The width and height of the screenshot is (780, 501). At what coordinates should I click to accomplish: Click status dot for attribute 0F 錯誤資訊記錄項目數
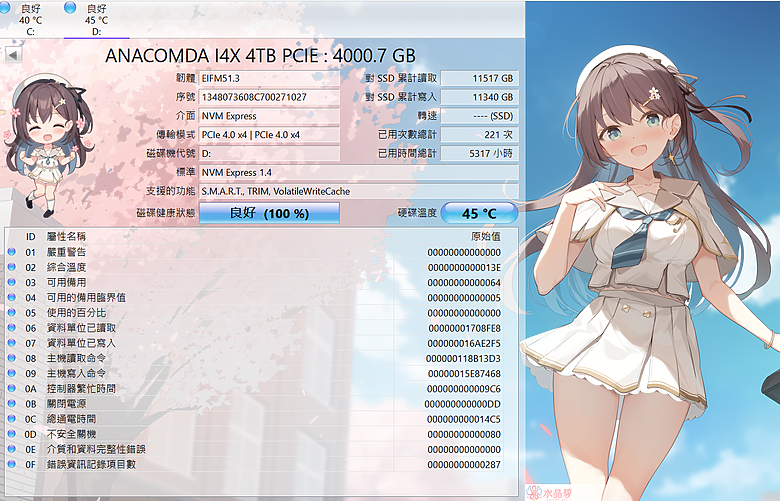(x=11, y=464)
